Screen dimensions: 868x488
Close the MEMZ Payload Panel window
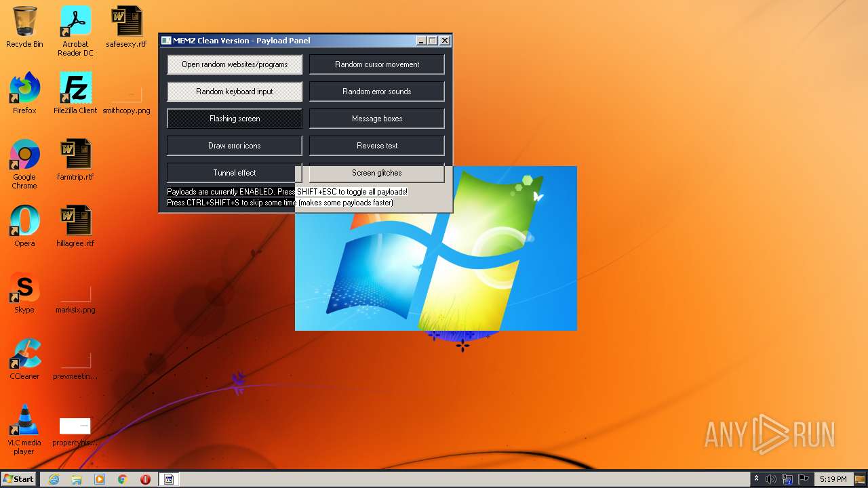[x=445, y=41]
